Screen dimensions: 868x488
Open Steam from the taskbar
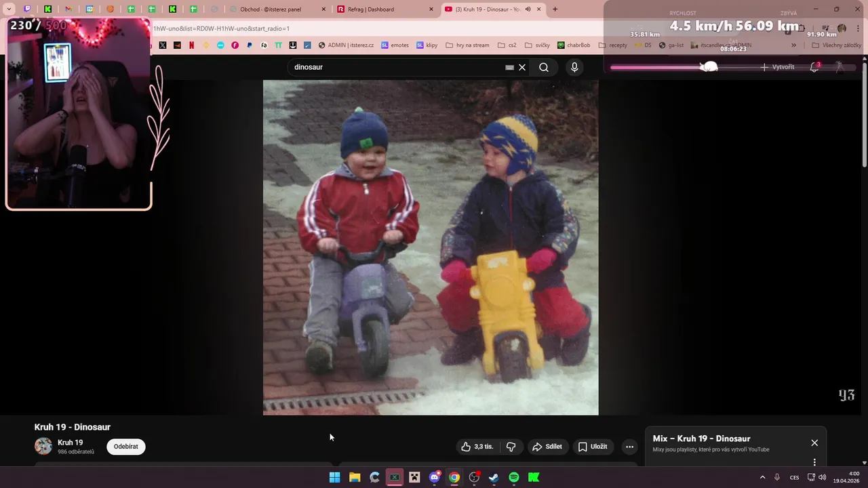(494, 477)
